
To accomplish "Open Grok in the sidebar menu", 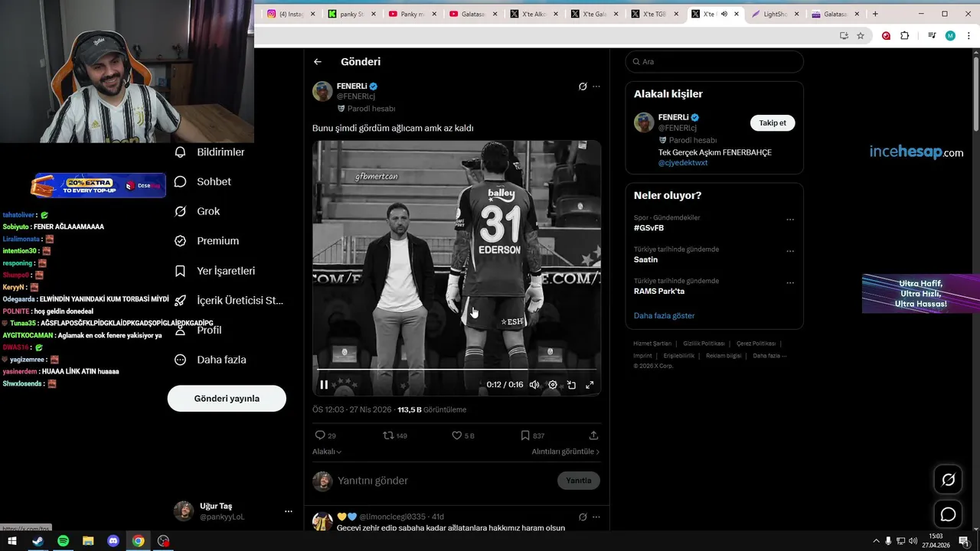I will pos(198,211).
